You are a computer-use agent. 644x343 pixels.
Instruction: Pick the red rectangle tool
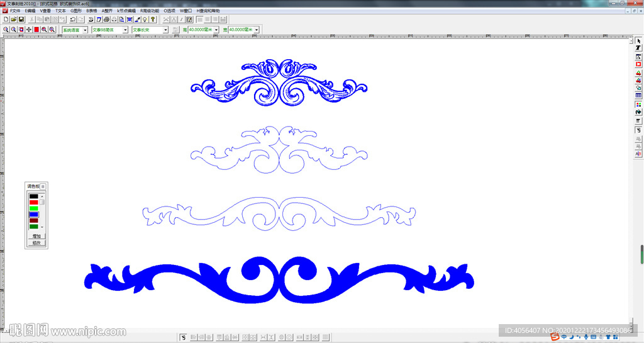pyautogui.click(x=638, y=64)
